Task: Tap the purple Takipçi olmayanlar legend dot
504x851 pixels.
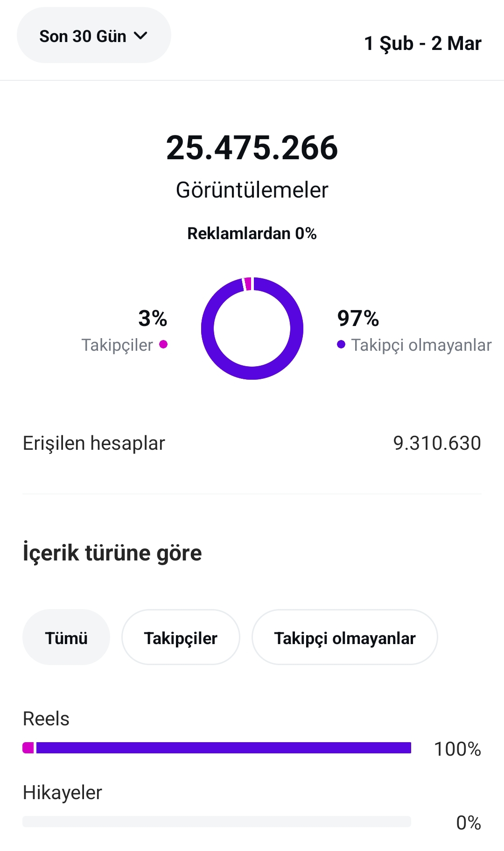Action: coord(341,344)
